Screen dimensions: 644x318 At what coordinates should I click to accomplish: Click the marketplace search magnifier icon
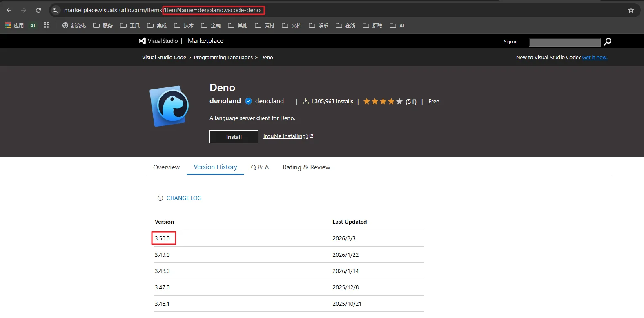pyautogui.click(x=607, y=42)
